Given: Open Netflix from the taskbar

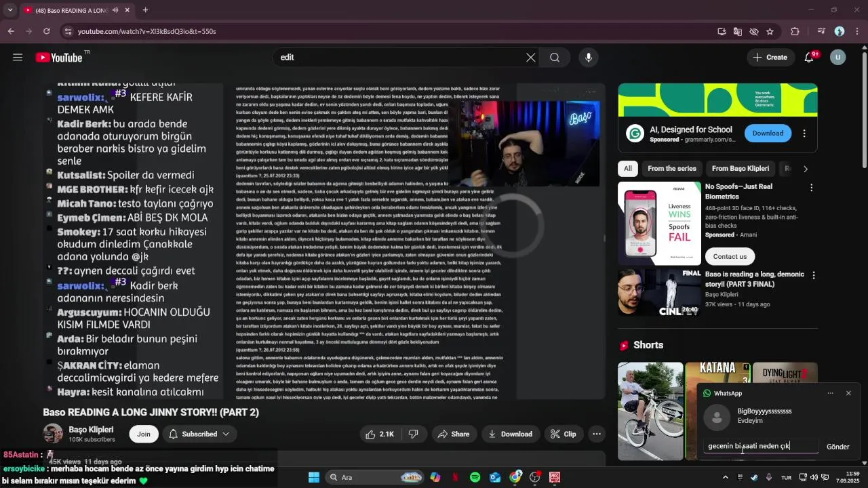Looking at the screenshot, I should (455, 477).
